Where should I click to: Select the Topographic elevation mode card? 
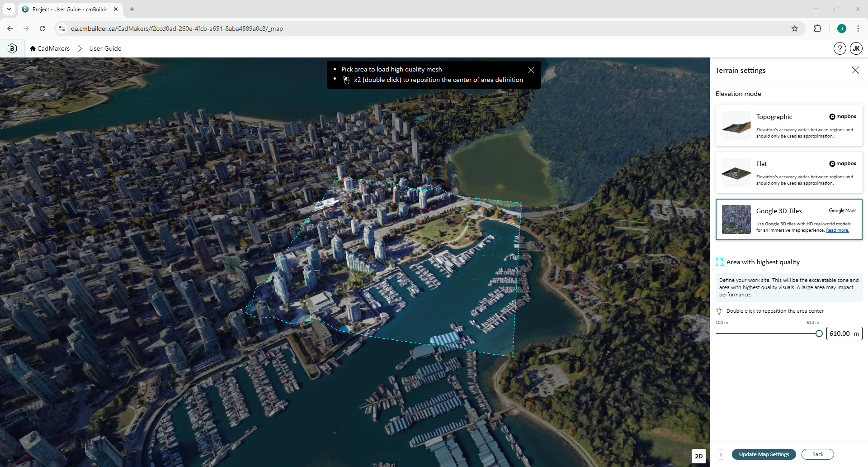[789, 125]
